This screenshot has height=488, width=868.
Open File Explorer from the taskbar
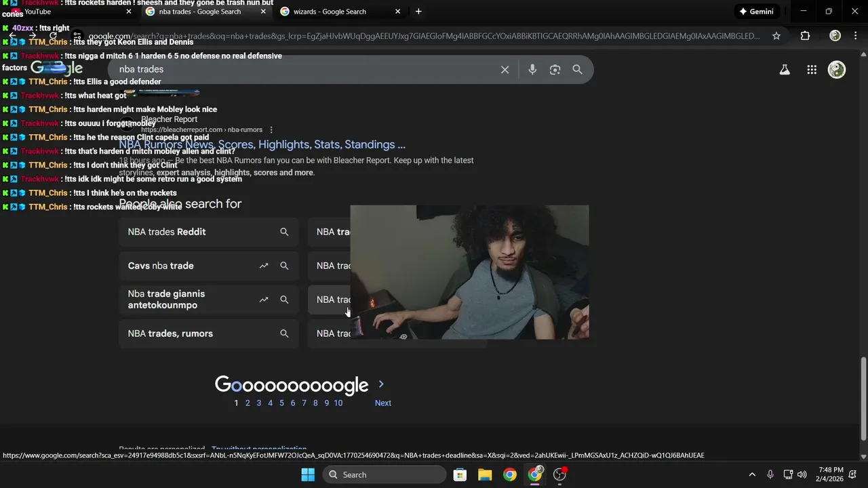click(x=485, y=474)
